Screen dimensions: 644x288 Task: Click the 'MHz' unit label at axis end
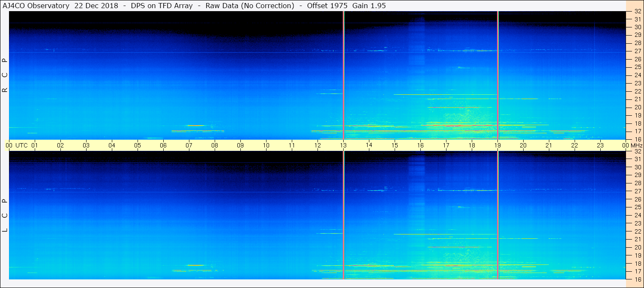637,145
